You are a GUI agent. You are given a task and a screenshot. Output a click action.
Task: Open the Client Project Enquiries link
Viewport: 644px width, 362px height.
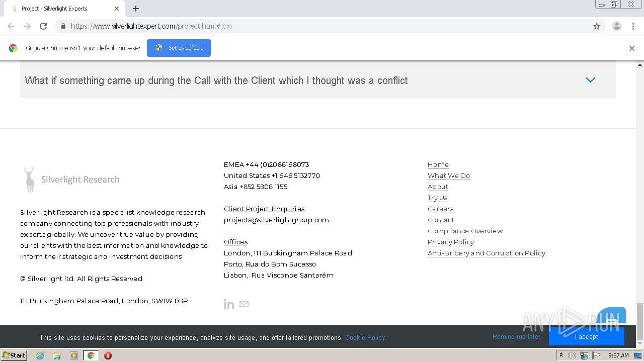coord(264,209)
